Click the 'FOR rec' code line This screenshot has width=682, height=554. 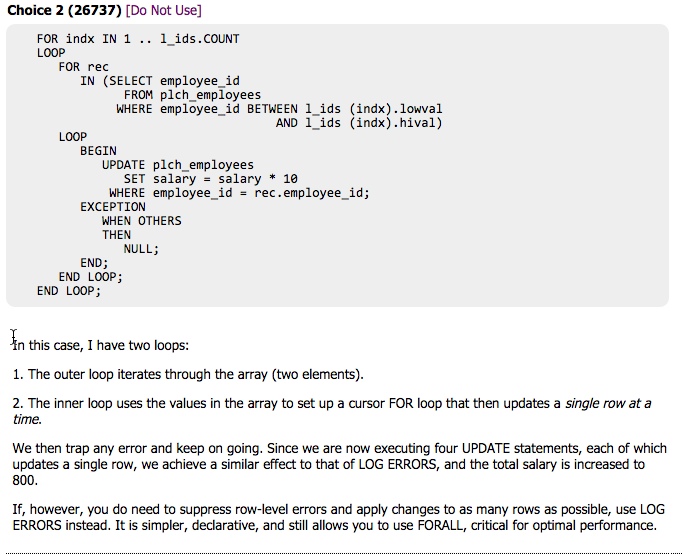click(x=83, y=67)
